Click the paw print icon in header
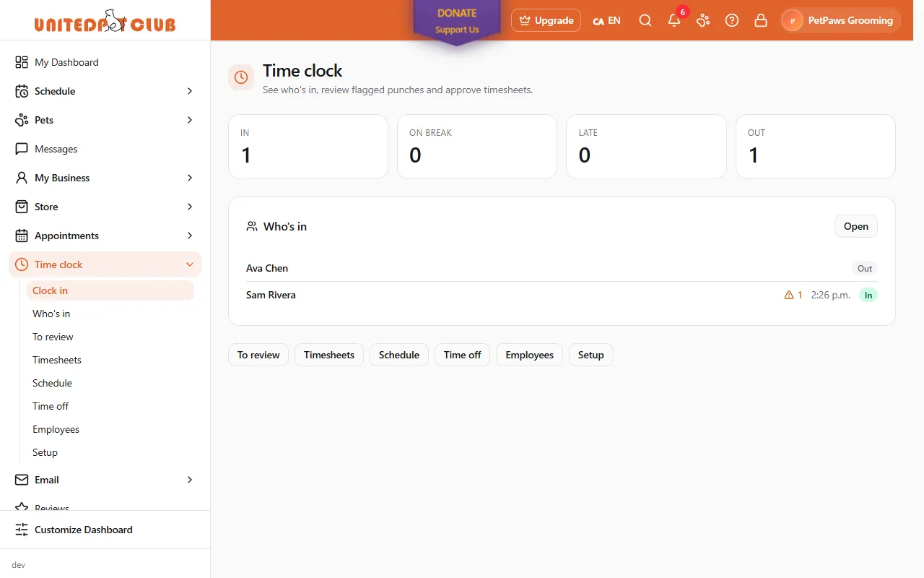924x578 pixels. point(703,20)
